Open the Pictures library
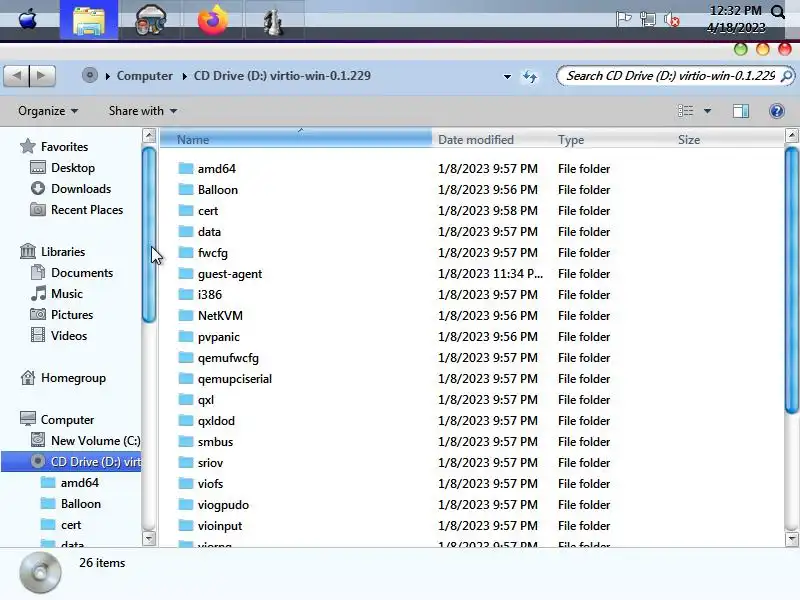800x600 pixels. coord(72,315)
